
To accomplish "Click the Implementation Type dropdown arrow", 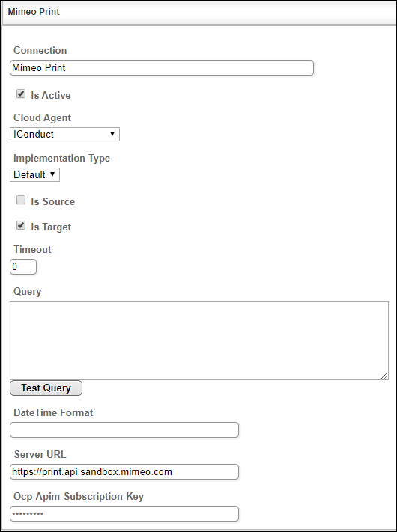I will [52, 174].
